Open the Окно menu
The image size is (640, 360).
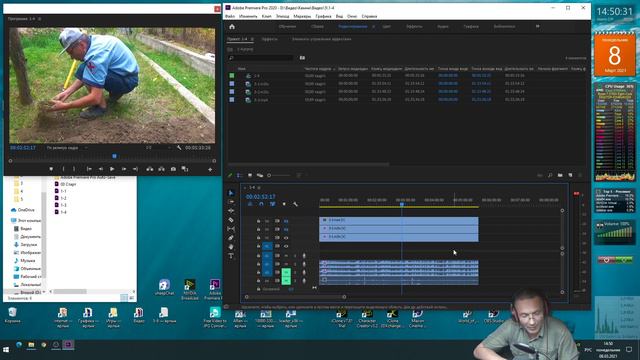[x=352, y=16]
